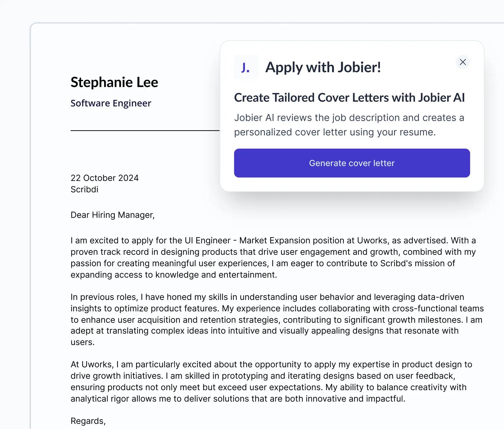Select the "Regards," closing line

pyautogui.click(x=88, y=421)
